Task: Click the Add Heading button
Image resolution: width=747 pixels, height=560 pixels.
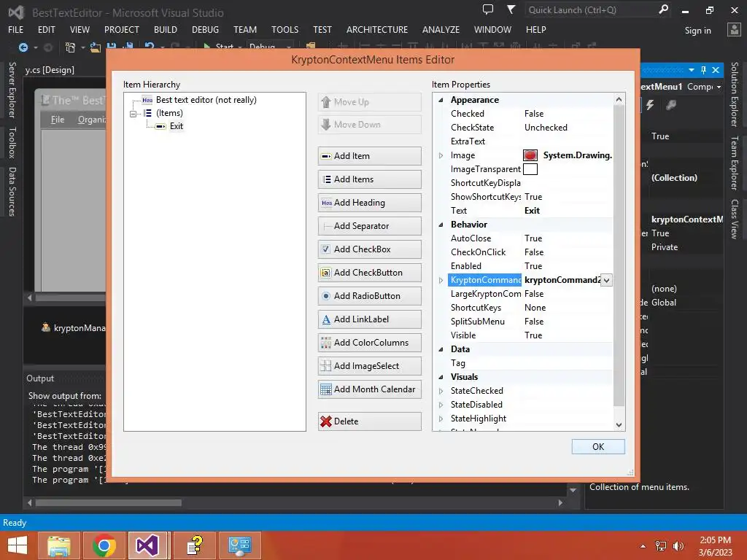Action: [x=369, y=203]
